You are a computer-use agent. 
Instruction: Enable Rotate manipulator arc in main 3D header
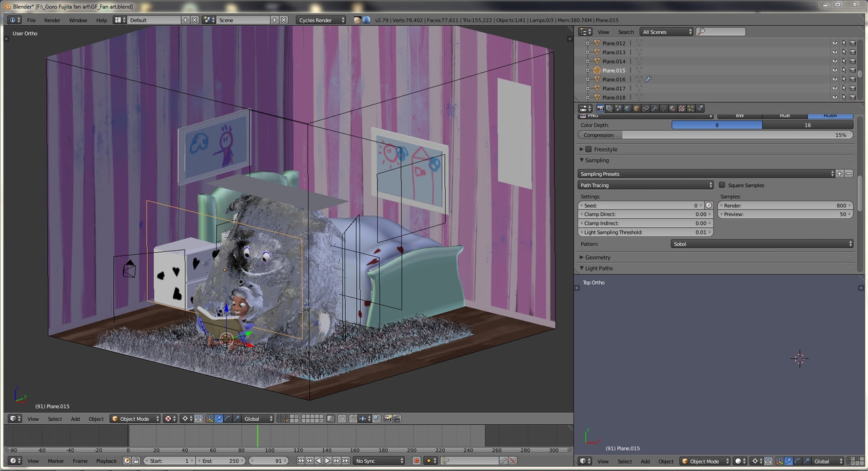tap(228, 419)
